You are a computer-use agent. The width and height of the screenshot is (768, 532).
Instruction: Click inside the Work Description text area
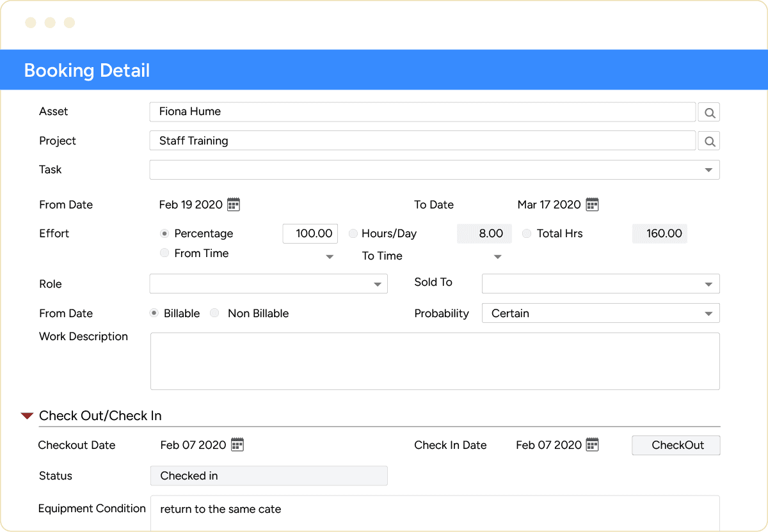pos(435,360)
